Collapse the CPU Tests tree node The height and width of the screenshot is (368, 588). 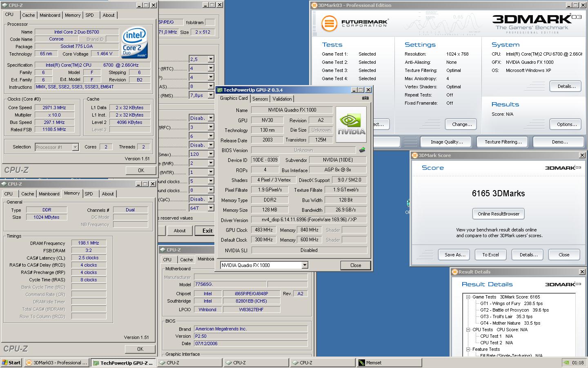click(x=468, y=330)
